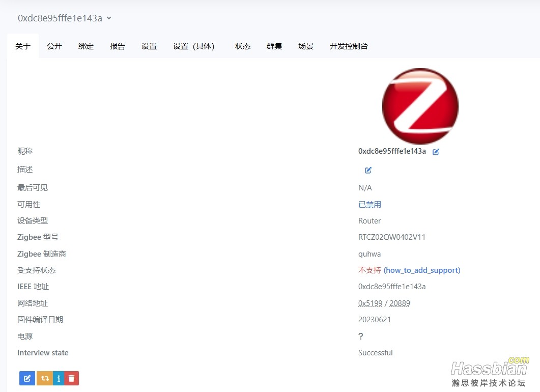Click the Zigbee model value RTCZ02QW0402V11
The image size is (540, 392).
pyautogui.click(x=392, y=237)
